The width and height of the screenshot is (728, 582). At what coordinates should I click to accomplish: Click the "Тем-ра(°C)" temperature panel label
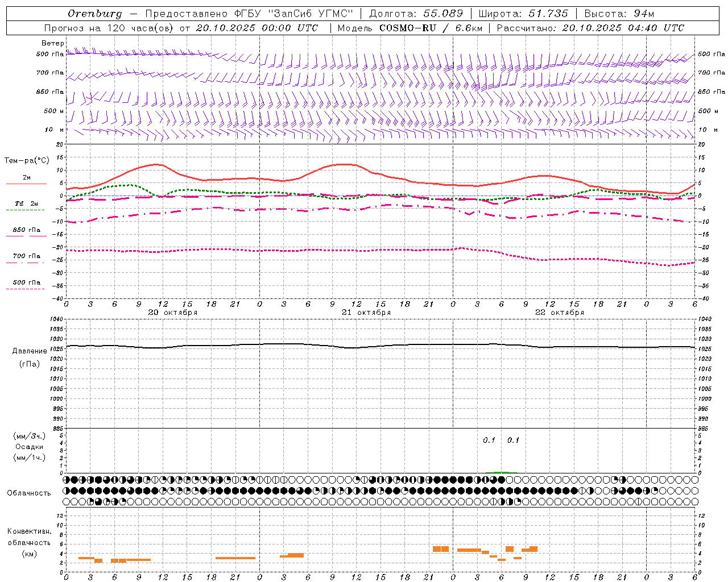pyautogui.click(x=27, y=161)
